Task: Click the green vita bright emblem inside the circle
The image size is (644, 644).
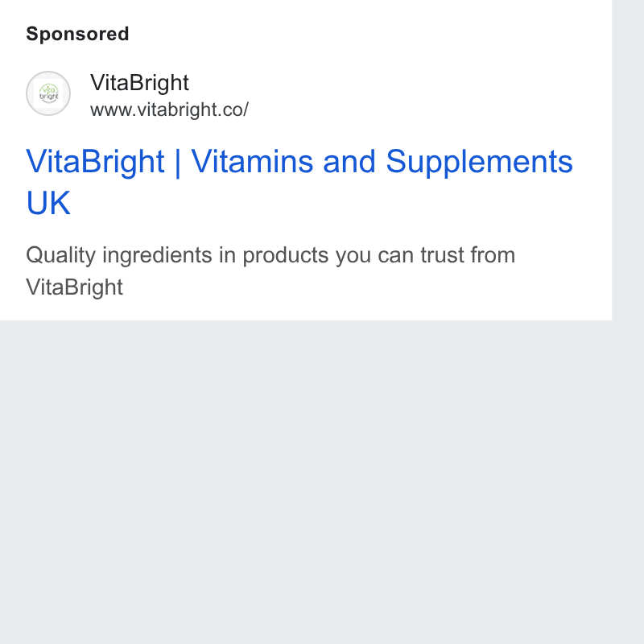Action: click(49, 93)
